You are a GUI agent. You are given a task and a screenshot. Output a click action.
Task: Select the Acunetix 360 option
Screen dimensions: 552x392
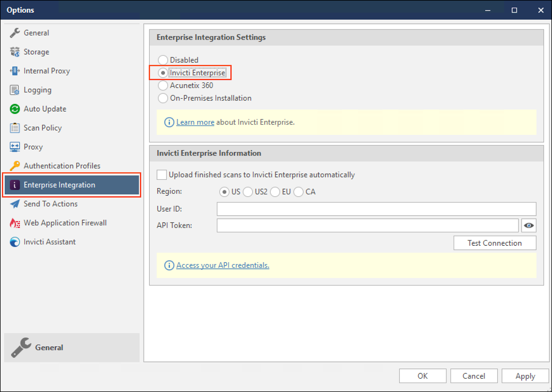pos(162,86)
